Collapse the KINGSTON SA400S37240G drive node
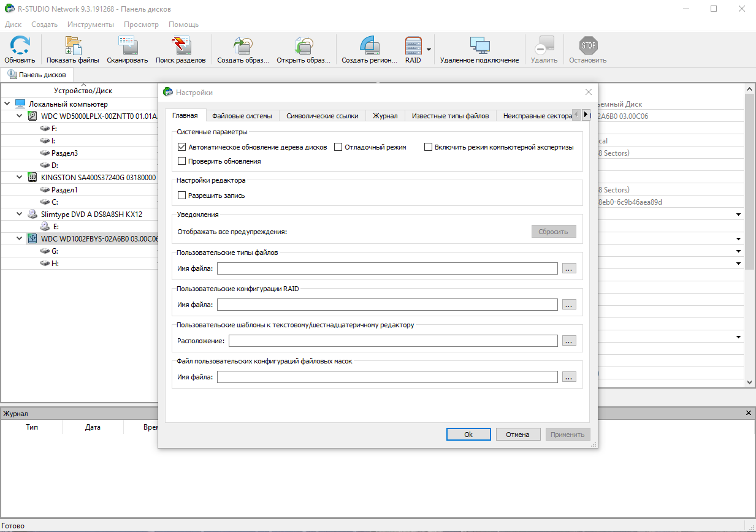The width and height of the screenshot is (756, 532). point(20,177)
